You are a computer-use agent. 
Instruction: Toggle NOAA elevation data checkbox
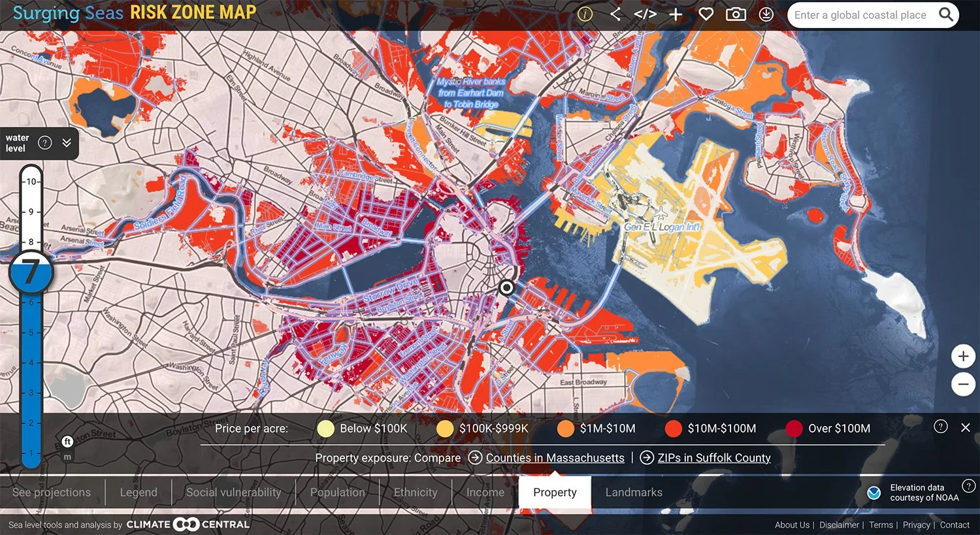(x=874, y=493)
